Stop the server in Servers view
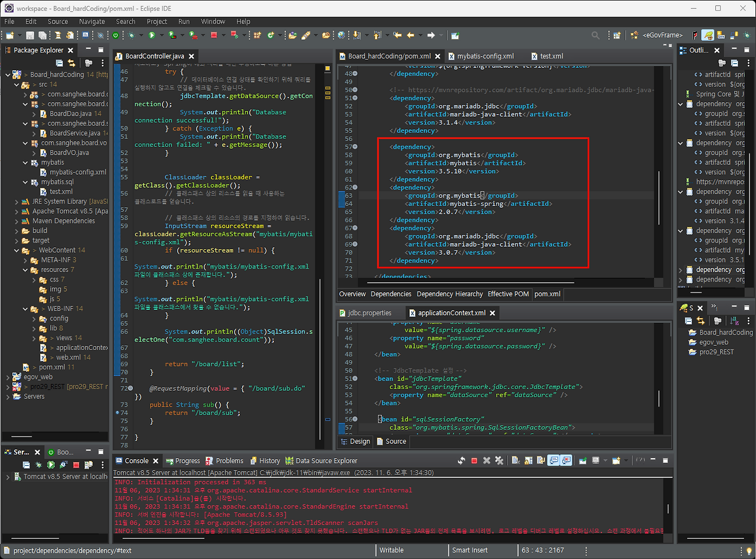Viewport: 756px width, 559px height. pyautogui.click(x=77, y=466)
